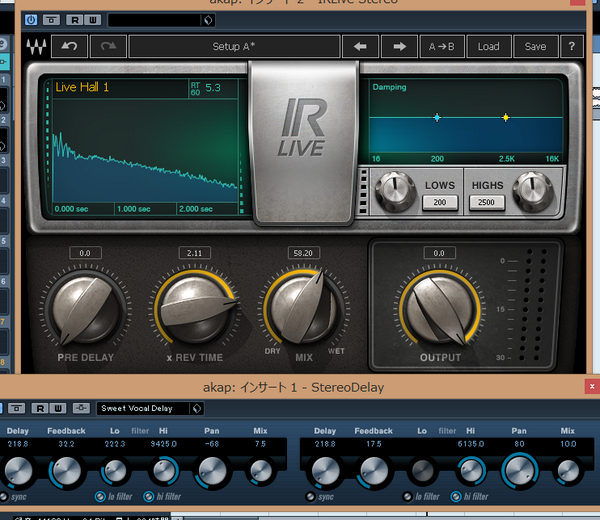Click the HIGHS damping knob
600x520 pixels.
tap(533, 191)
